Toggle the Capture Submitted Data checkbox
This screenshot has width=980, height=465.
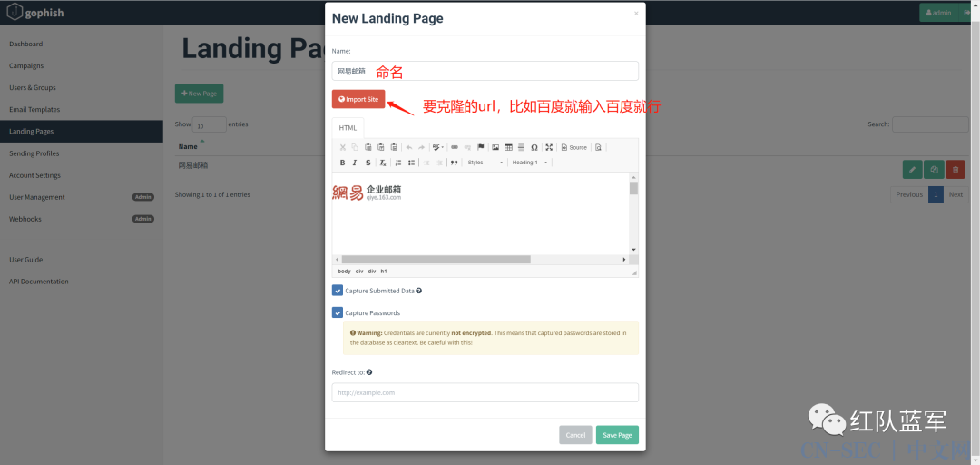point(338,291)
